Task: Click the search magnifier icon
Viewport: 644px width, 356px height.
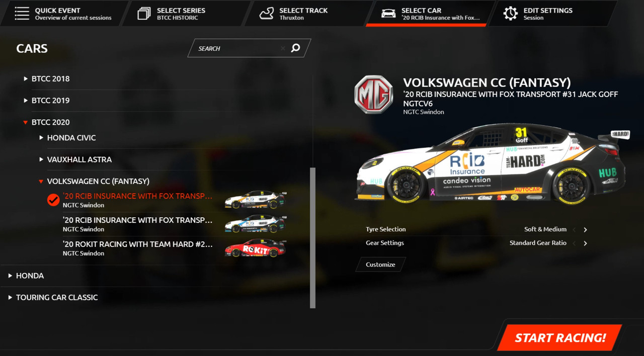Action: (x=296, y=48)
